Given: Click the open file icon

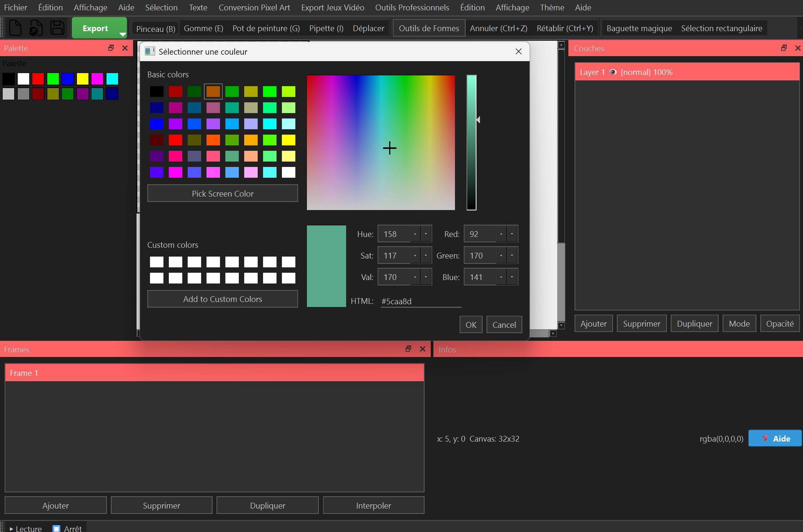Looking at the screenshot, I should click(36, 28).
